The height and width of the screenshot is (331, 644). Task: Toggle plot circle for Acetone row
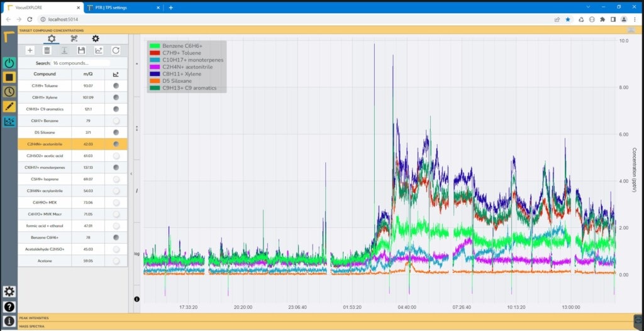point(116,261)
